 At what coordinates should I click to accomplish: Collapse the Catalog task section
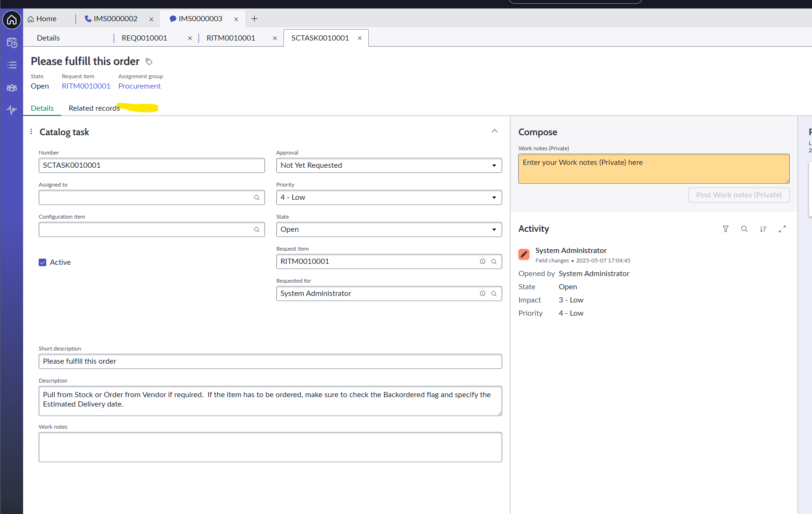[x=494, y=131]
